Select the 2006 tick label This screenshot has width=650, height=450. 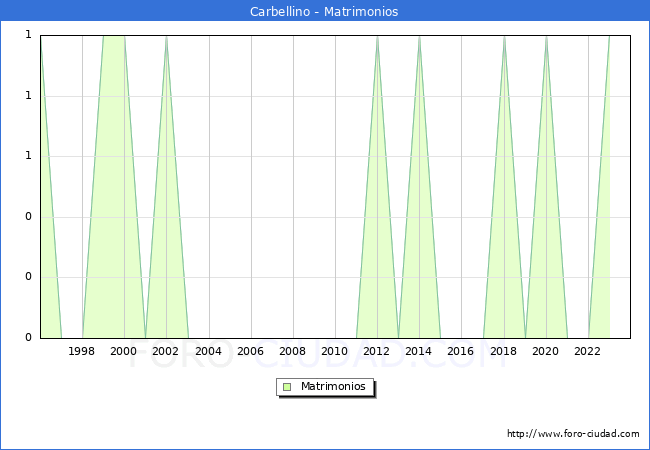pyautogui.click(x=250, y=351)
